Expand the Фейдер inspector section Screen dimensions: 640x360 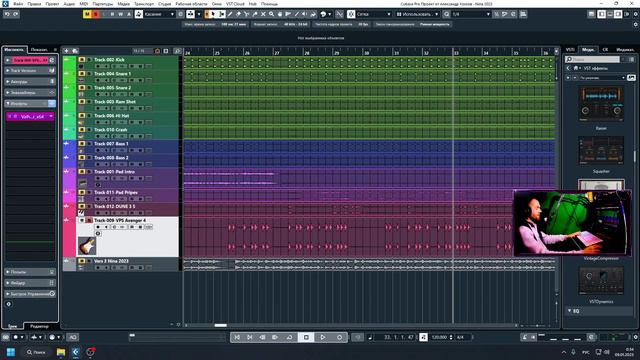click(30, 283)
